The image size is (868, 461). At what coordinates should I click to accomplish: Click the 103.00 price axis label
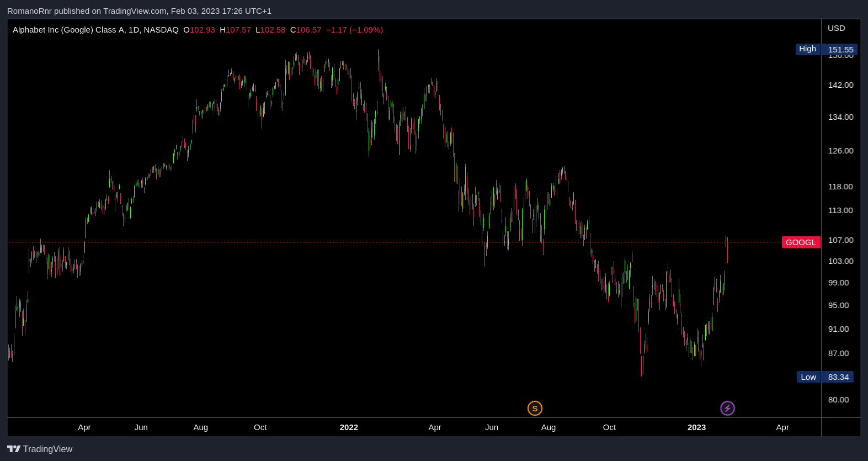(840, 261)
